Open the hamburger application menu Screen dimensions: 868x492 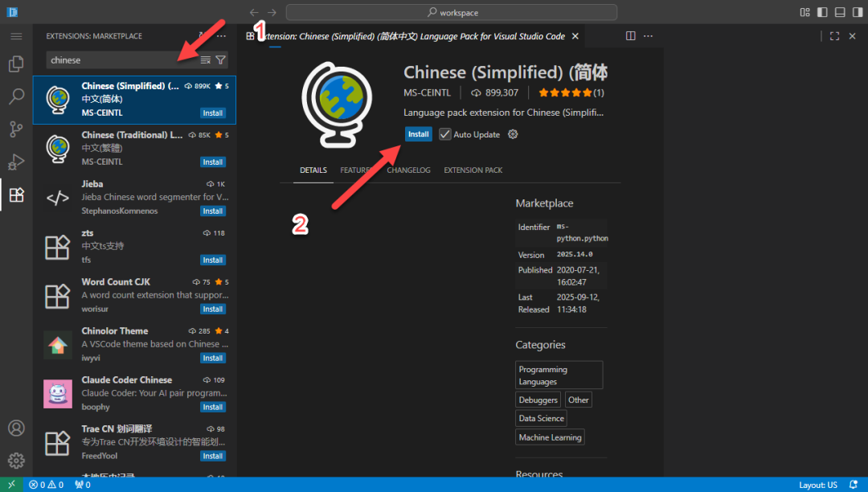[x=16, y=36]
